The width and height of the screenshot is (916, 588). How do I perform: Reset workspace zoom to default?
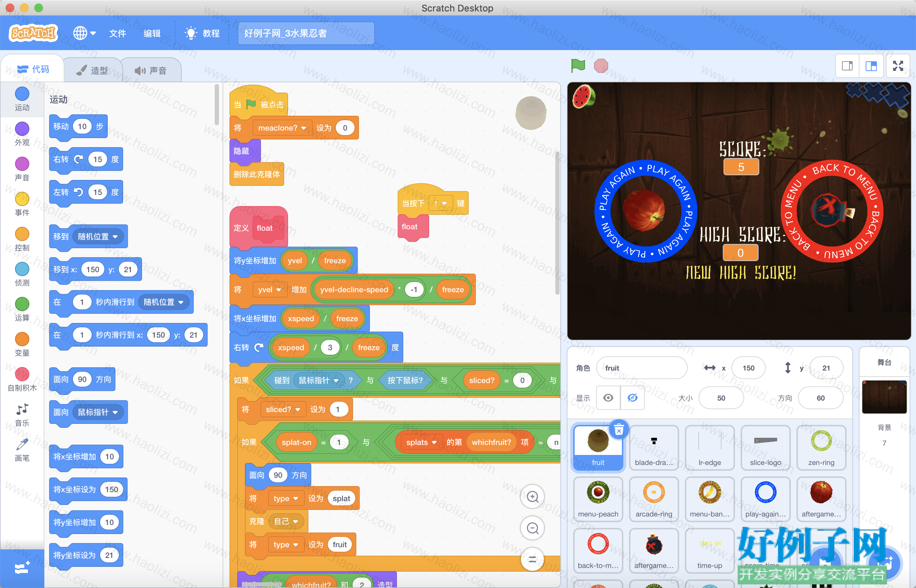532,559
